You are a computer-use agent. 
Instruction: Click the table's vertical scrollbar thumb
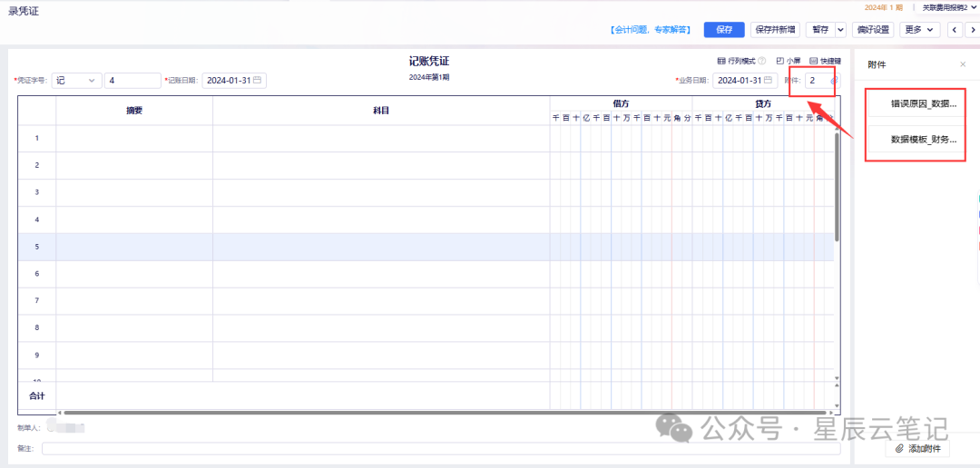tap(837, 186)
